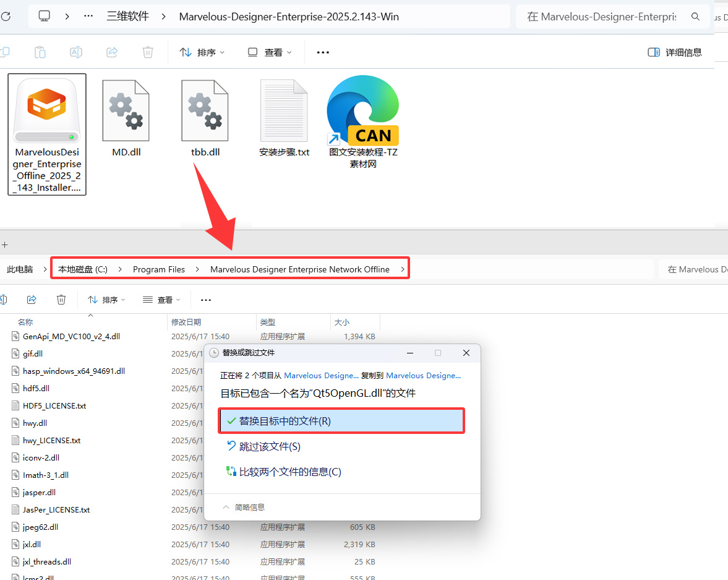Expand chevron after 本地磁盘 (C:)
The width and height of the screenshot is (728, 580).
[x=120, y=269]
